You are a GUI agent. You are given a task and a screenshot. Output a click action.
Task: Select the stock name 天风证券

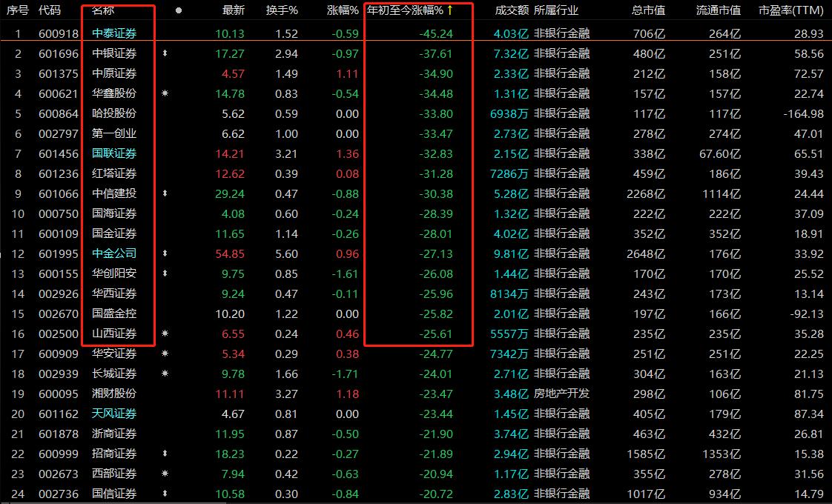(114, 414)
